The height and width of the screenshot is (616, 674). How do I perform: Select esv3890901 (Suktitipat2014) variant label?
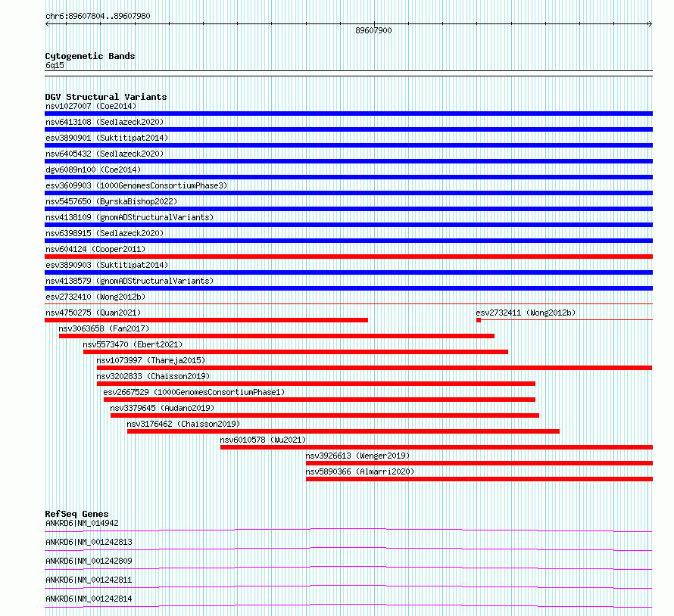(107, 138)
